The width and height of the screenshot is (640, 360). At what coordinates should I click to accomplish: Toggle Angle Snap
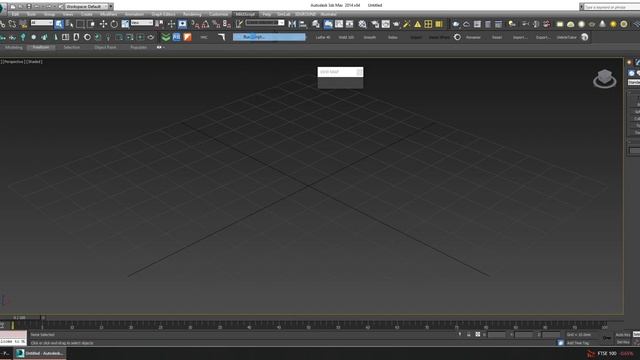coord(205,24)
